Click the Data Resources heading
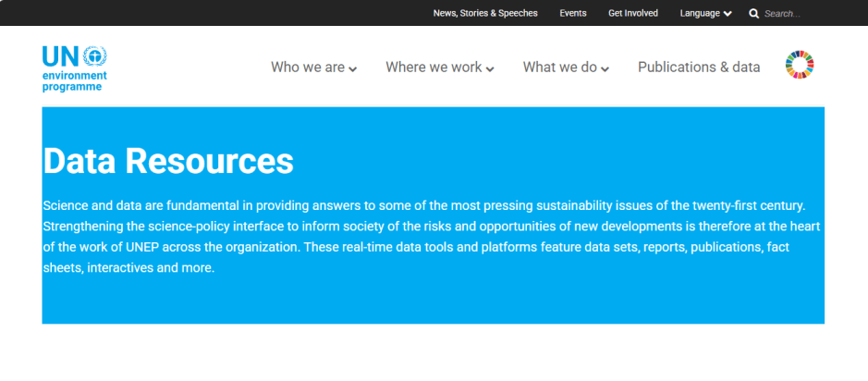868x381 pixels. pyautogui.click(x=168, y=161)
